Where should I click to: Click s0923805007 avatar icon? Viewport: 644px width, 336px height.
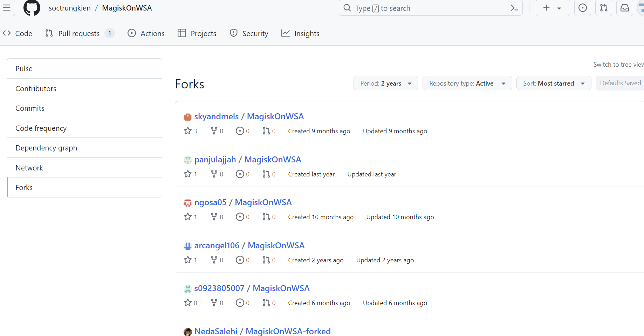coord(188,289)
